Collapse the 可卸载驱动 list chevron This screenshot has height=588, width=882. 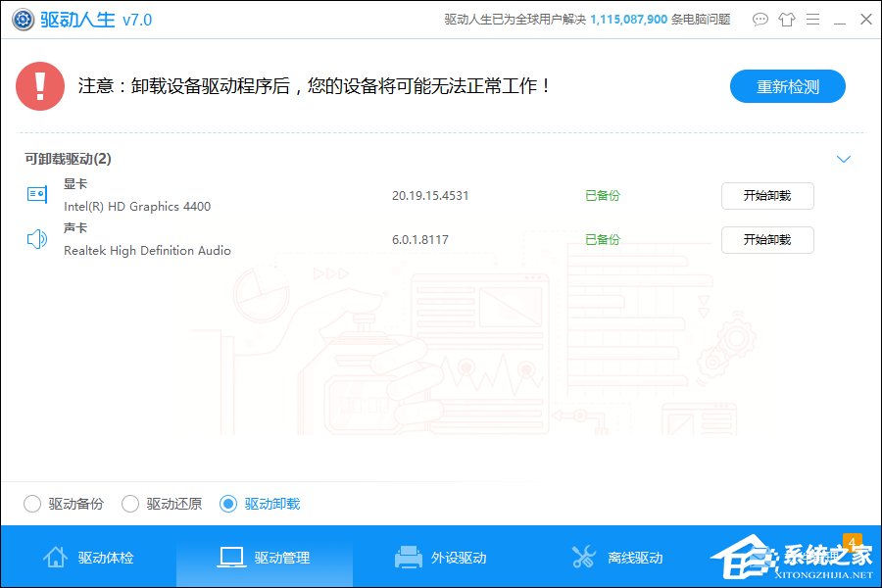(844, 159)
